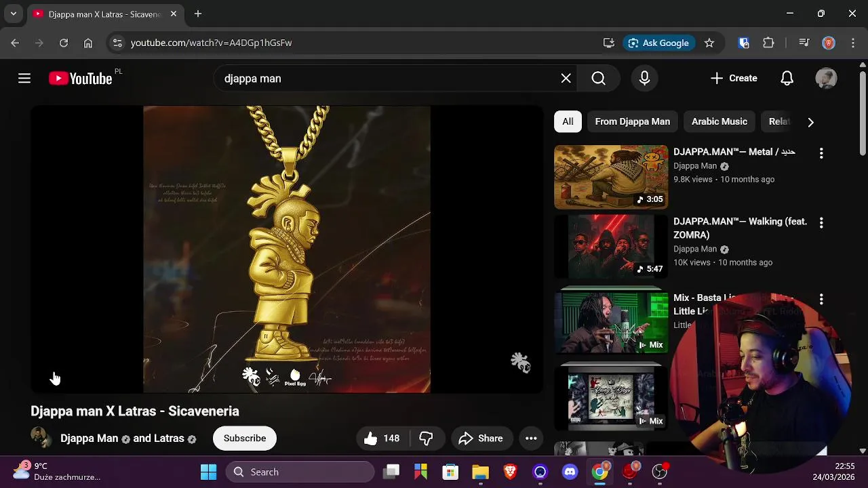
Task: Open OBS Studio from the taskbar
Action: coord(660,472)
